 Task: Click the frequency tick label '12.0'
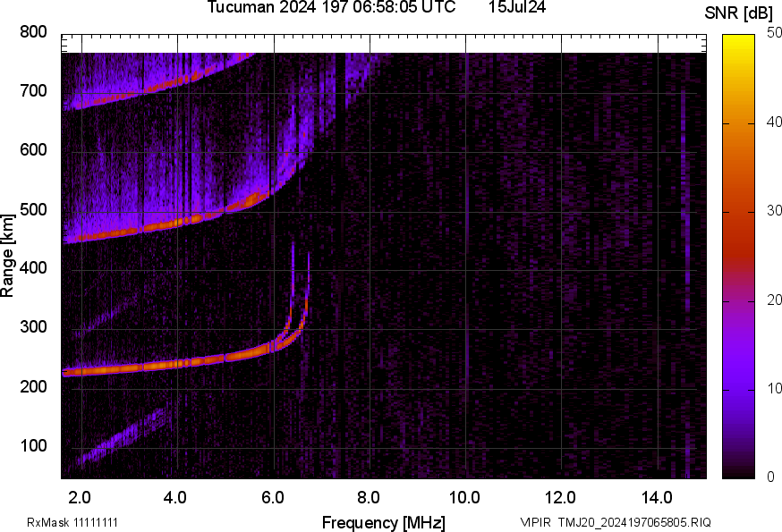pyautogui.click(x=561, y=497)
